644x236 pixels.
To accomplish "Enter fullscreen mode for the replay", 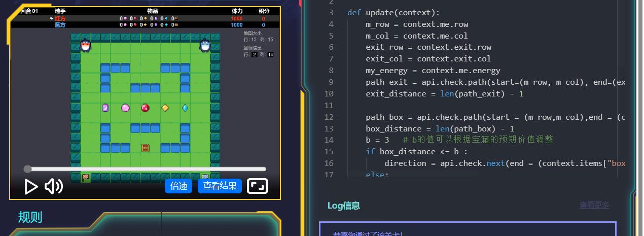I will [257, 186].
